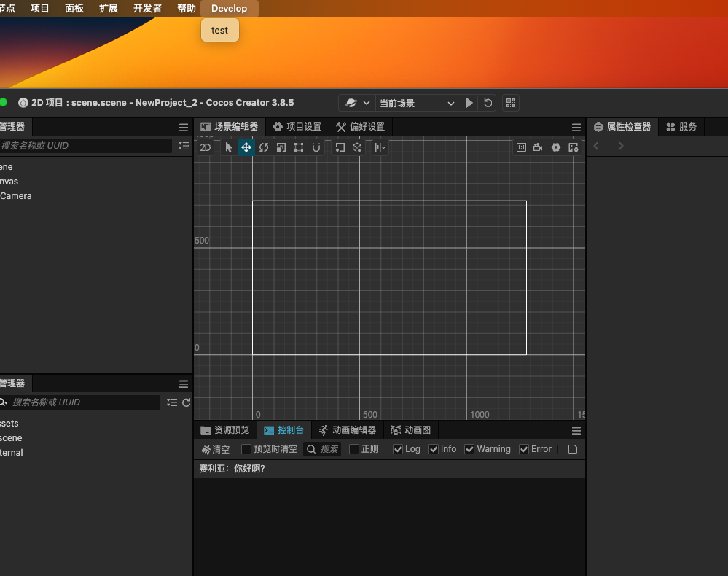Go back in the inspector history
The image size is (728, 576).
click(x=596, y=146)
